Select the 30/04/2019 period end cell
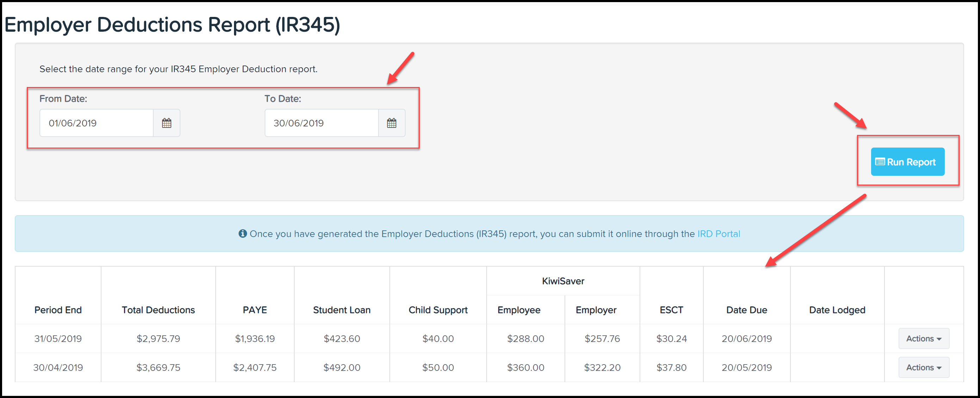This screenshot has width=980, height=398. coord(58,367)
